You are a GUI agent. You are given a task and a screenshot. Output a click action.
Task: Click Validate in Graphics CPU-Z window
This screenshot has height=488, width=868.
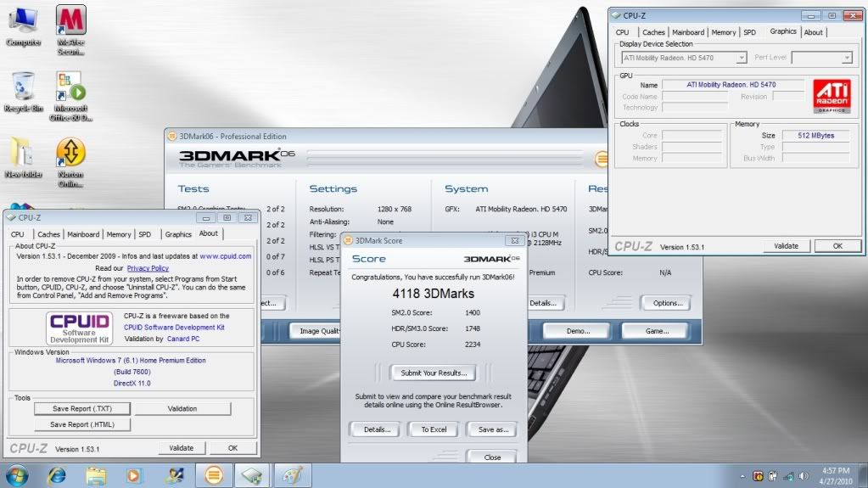tap(786, 246)
